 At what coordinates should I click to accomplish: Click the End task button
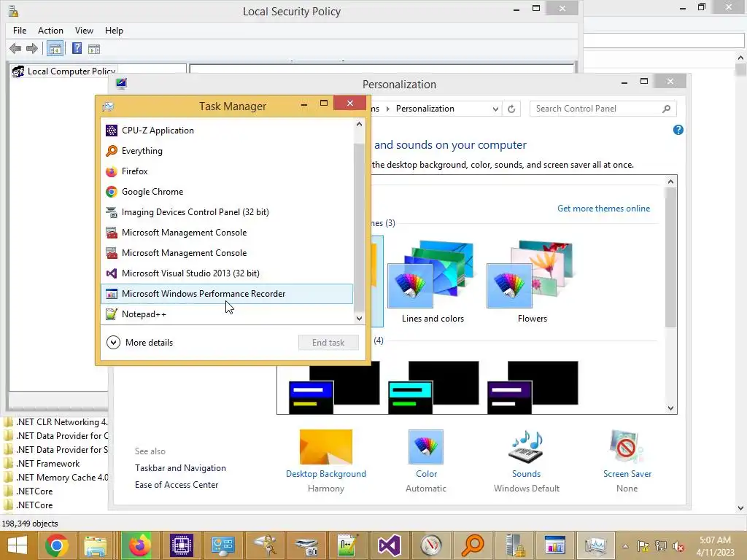click(328, 343)
